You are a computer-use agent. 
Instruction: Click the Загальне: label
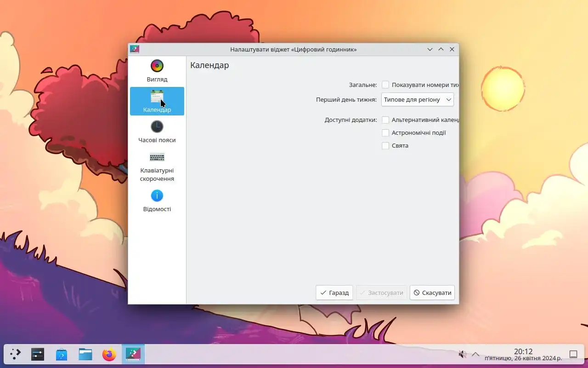coord(363,85)
